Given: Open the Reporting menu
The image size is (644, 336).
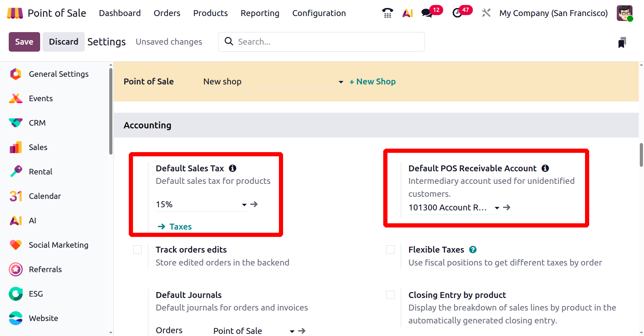Looking at the screenshot, I should (260, 13).
